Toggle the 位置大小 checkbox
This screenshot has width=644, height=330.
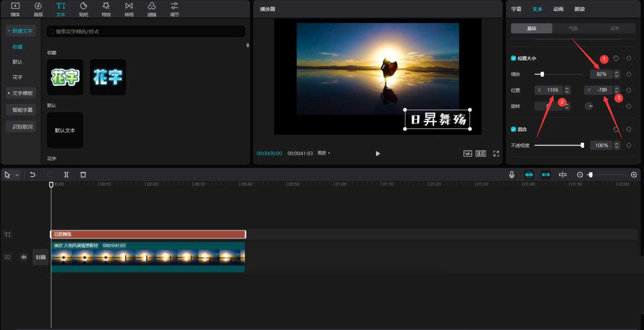click(x=513, y=58)
